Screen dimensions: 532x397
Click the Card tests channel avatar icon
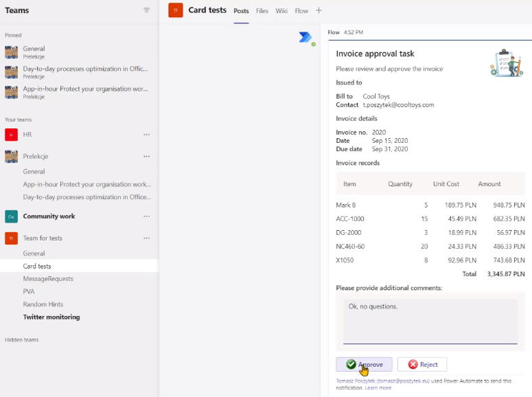point(176,10)
